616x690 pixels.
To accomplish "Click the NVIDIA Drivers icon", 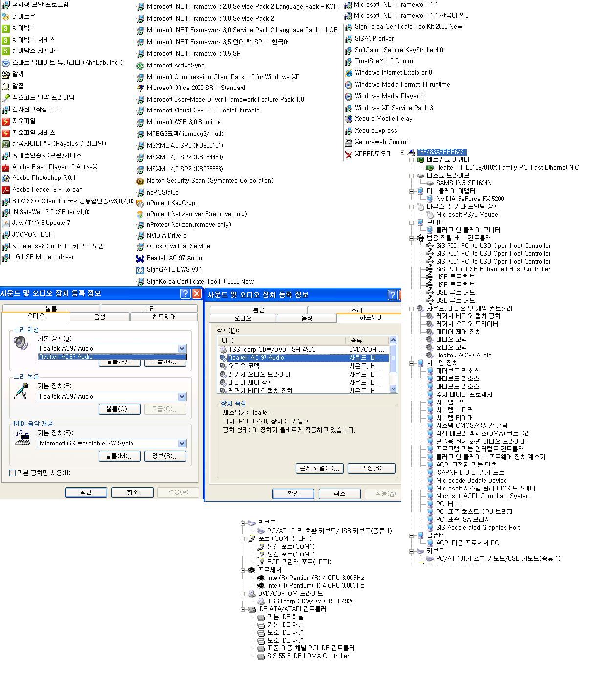I will coord(140,236).
